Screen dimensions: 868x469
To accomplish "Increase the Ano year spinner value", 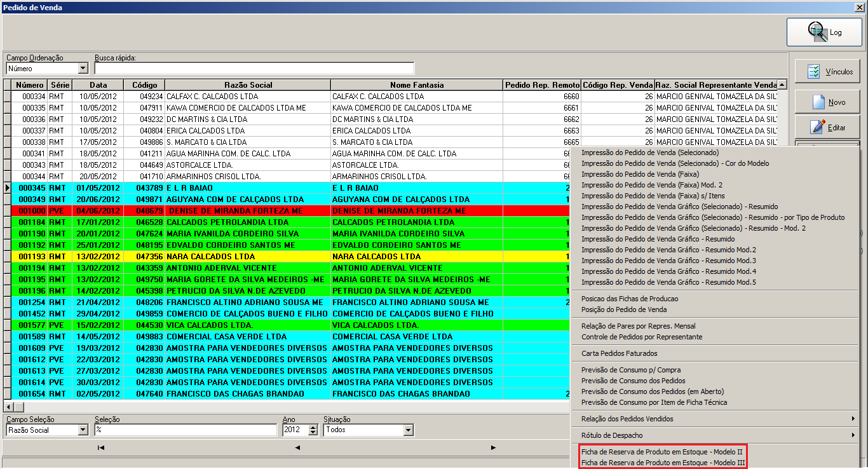I will coord(313,427).
